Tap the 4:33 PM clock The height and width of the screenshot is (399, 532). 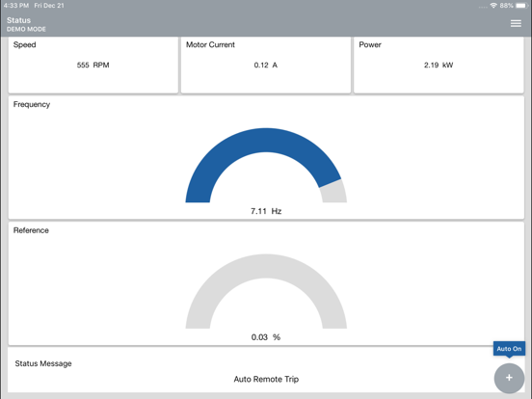[x=16, y=6]
